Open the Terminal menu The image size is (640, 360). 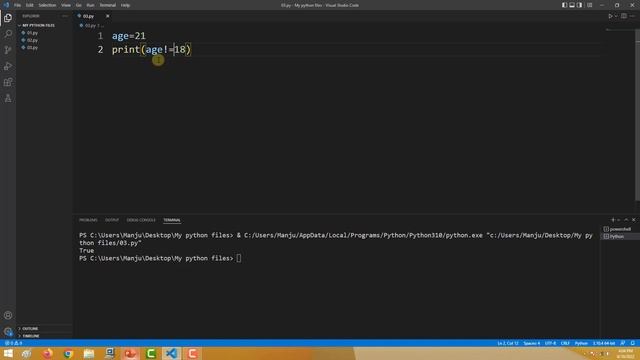tap(107, 5)
